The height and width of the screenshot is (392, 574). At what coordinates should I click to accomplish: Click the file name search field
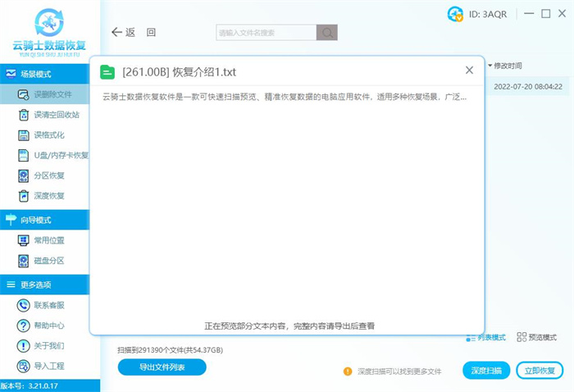pos(266,33)
